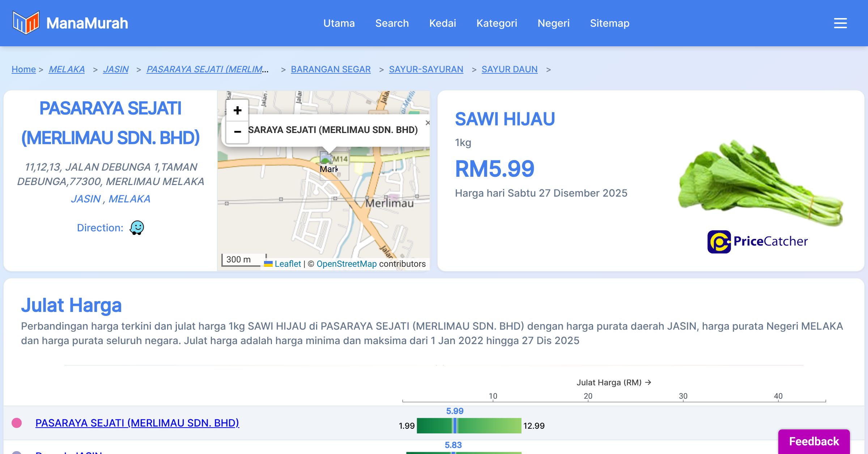The image size is (868, 454).
Task: Click the PriceCatcher logo
Action: coord(757,241)
